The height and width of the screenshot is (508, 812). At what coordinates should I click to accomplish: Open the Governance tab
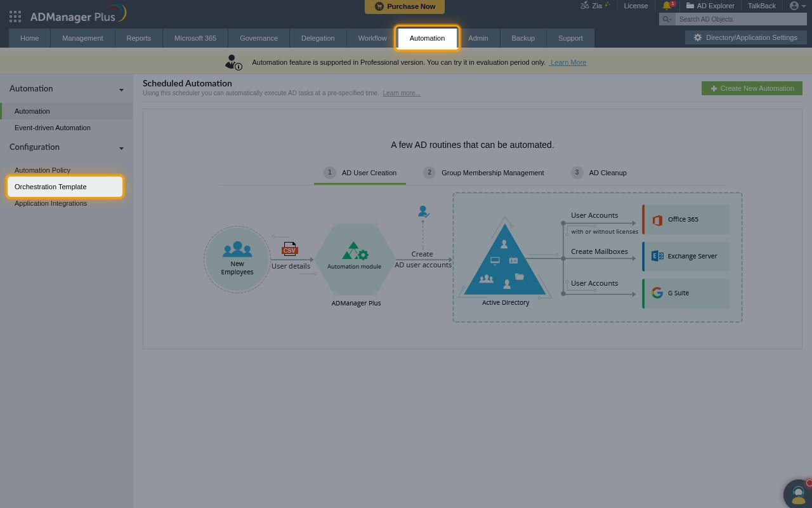pyautogui.click(x=259, y=38)
